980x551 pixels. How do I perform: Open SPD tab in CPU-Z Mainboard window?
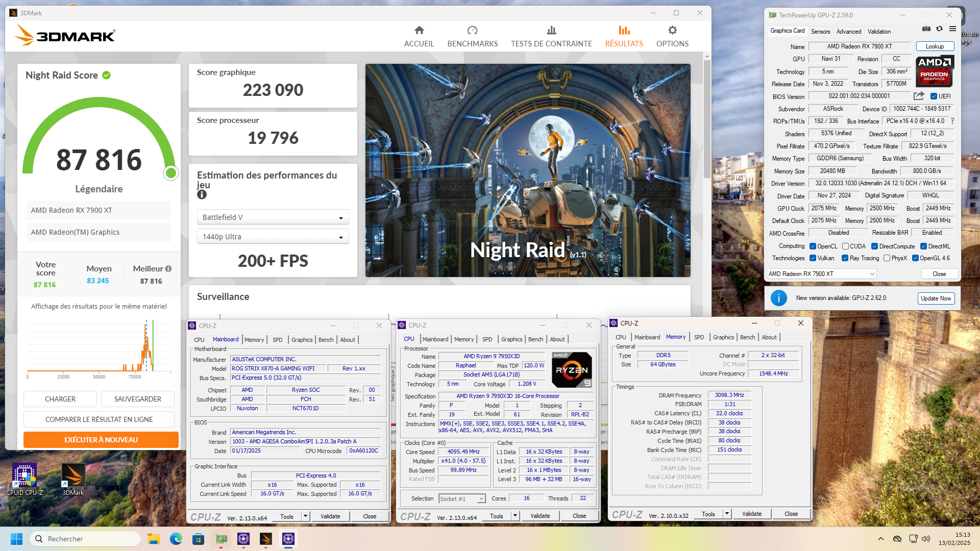[277, 340]
